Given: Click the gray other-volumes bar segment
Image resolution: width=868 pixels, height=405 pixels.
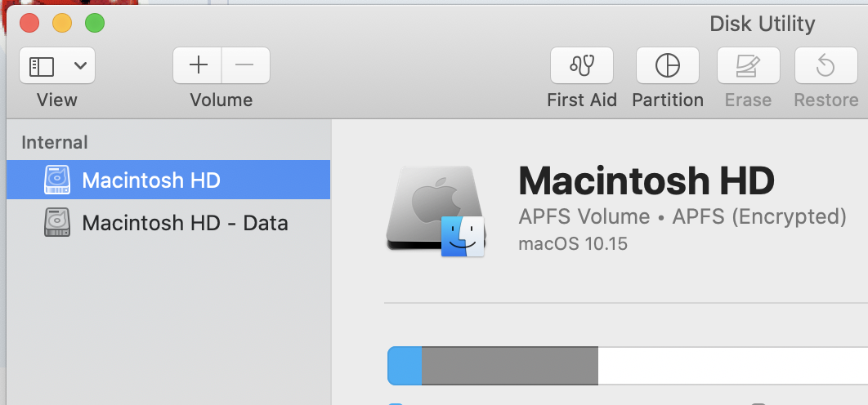Looking at the screenshot, I should point(510,366).
